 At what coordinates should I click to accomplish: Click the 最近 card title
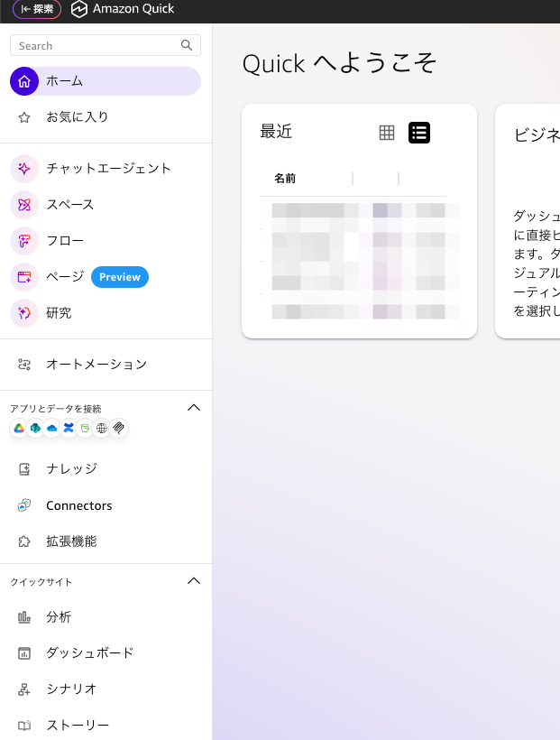[x=276, y=132]
